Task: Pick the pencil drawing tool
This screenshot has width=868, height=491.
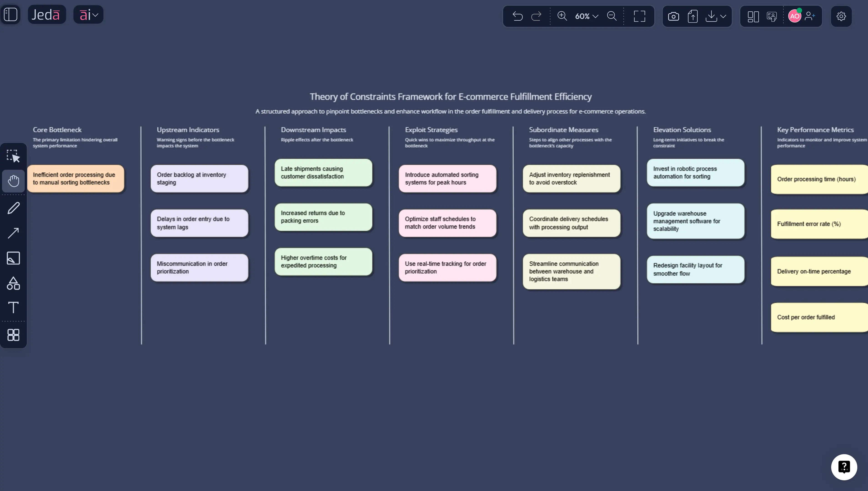Action: click(13, 208)
